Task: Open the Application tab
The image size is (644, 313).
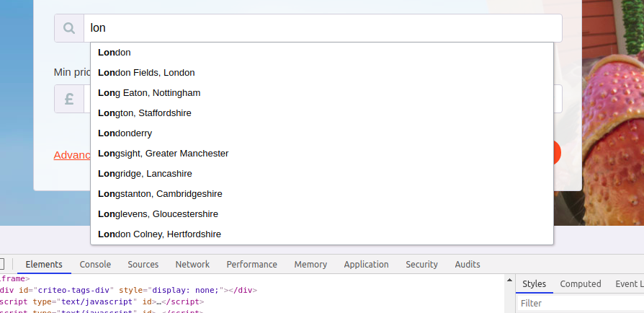Action: click(x=367, y=264)
